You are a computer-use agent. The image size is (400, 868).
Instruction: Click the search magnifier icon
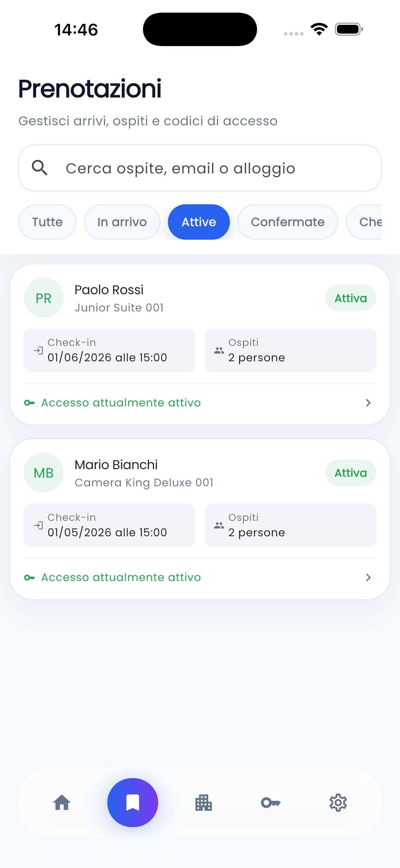[40, 167]
